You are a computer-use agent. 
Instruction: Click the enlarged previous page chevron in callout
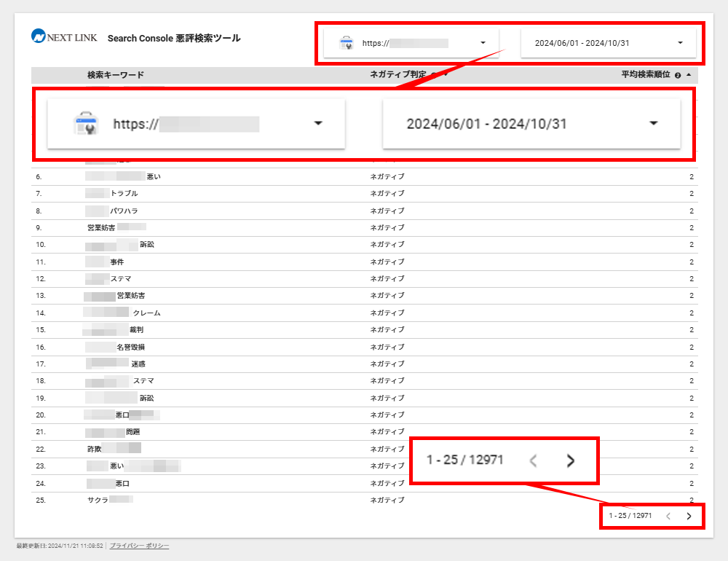(534, 460)
